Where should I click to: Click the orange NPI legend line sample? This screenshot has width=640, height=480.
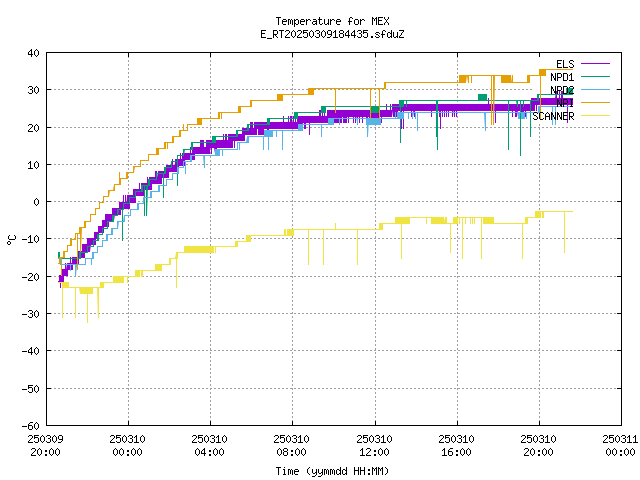pos(595,102)
